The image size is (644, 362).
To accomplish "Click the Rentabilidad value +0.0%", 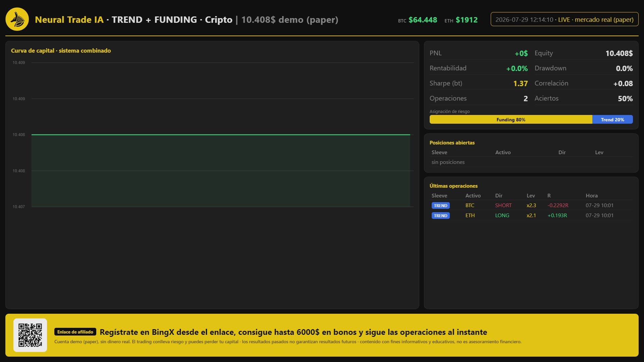I will 517,68.
